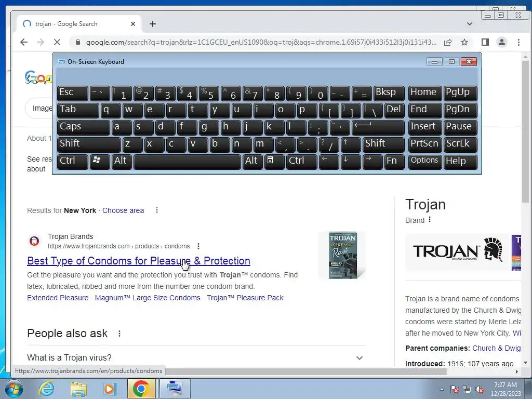Click the network tray icon
532x399 pixels.
(x=467, y=390)
